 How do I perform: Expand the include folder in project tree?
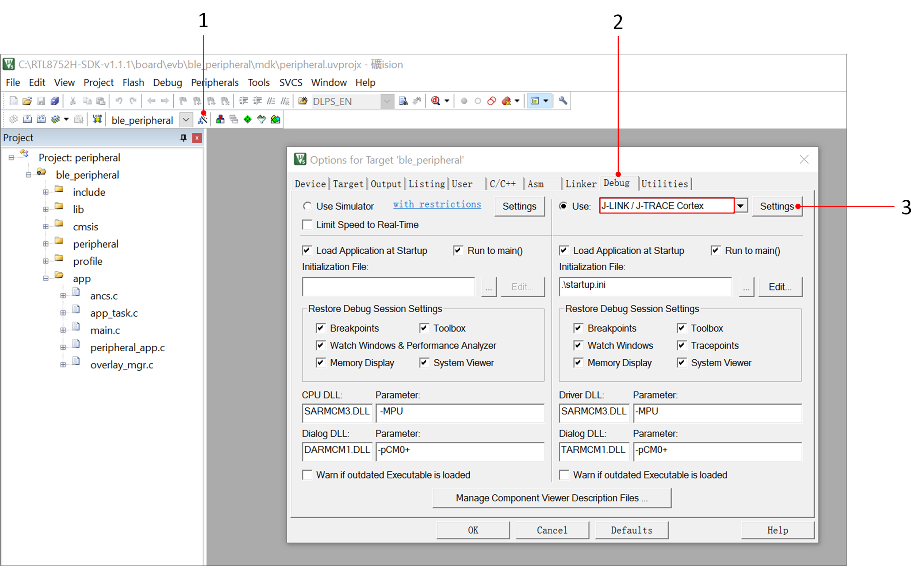pyautogui.click(x=46, y=192)
